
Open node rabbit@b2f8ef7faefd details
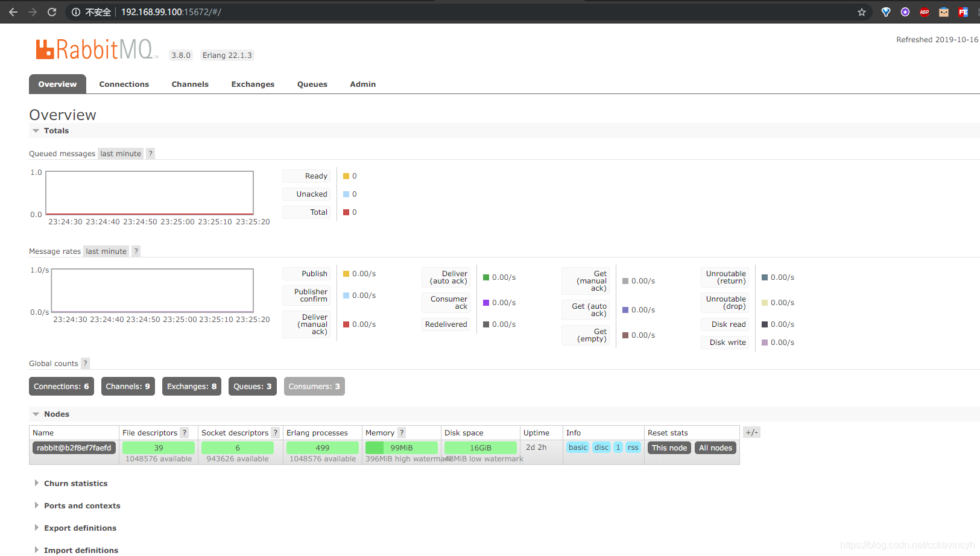(x=74, y=448)
